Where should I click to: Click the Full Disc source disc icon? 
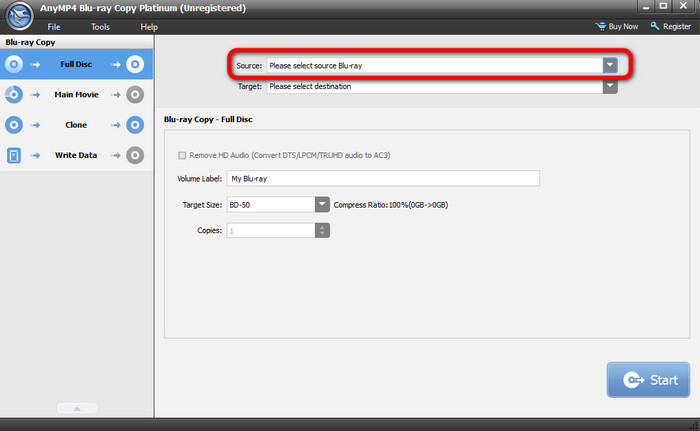tap(14, 64)
